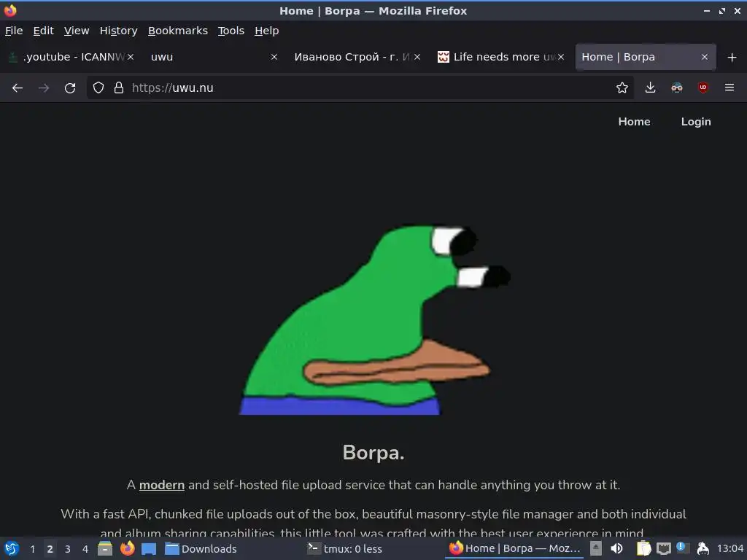Open the tracking protection shield icon
The width and height of the screenshot is (747, 560).
point(98,87)
